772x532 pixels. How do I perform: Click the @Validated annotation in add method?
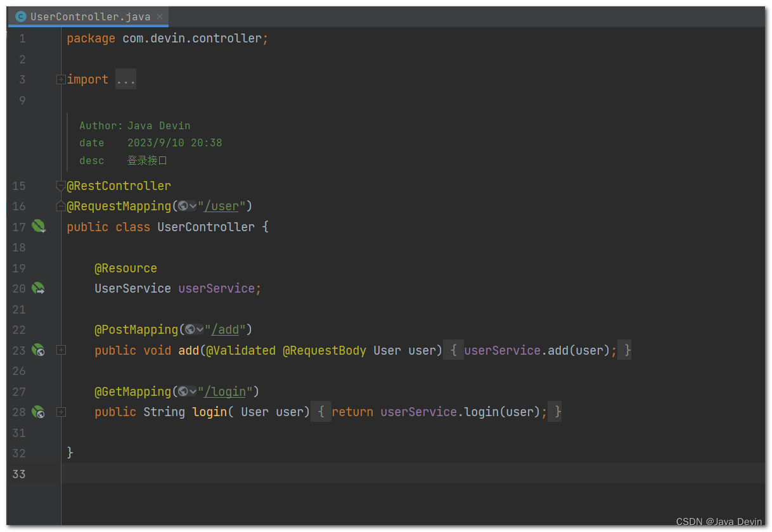241,350
